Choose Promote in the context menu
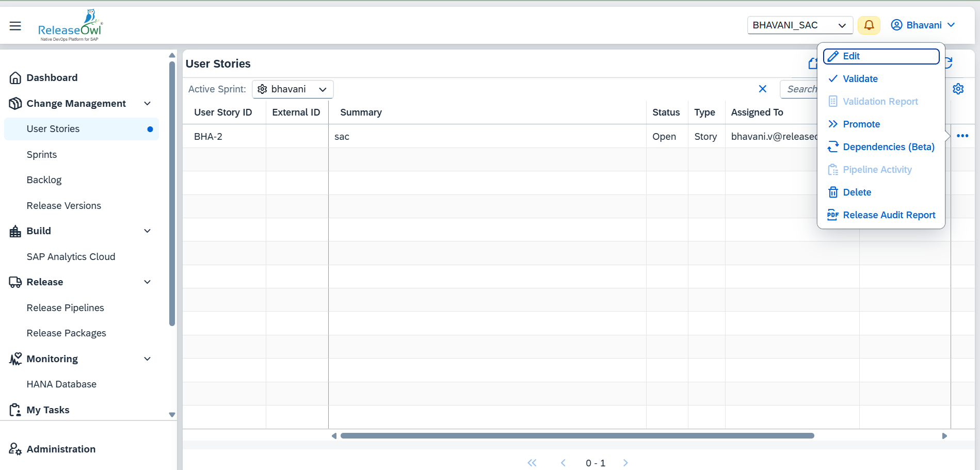 [861, 124]
